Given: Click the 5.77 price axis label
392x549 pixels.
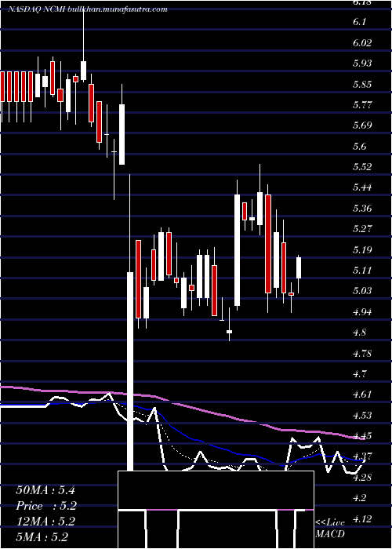Looking at the screenshot, I should click(x=362, y=104).
